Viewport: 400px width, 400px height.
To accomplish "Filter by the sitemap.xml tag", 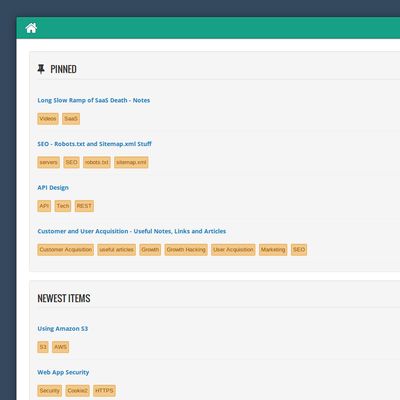I will tap(131, 162).
